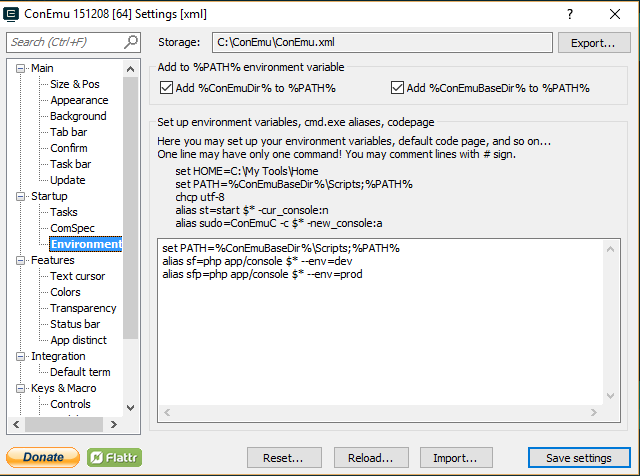Click the Reload... button
Viewport: 640px width, 476px height.
(x=371, y=458)
